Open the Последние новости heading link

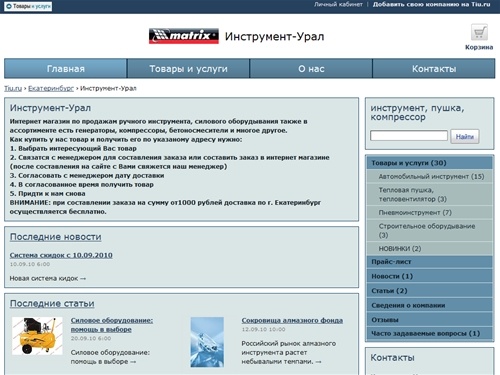[56, 237]
